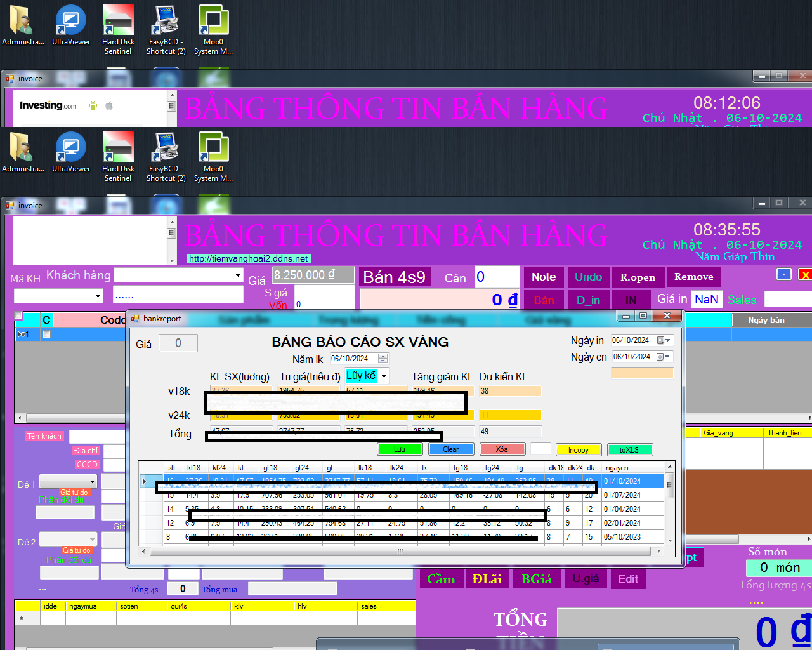
Task: Click the Năm lk date spinner arrows
Action: [x=383, y=359]
